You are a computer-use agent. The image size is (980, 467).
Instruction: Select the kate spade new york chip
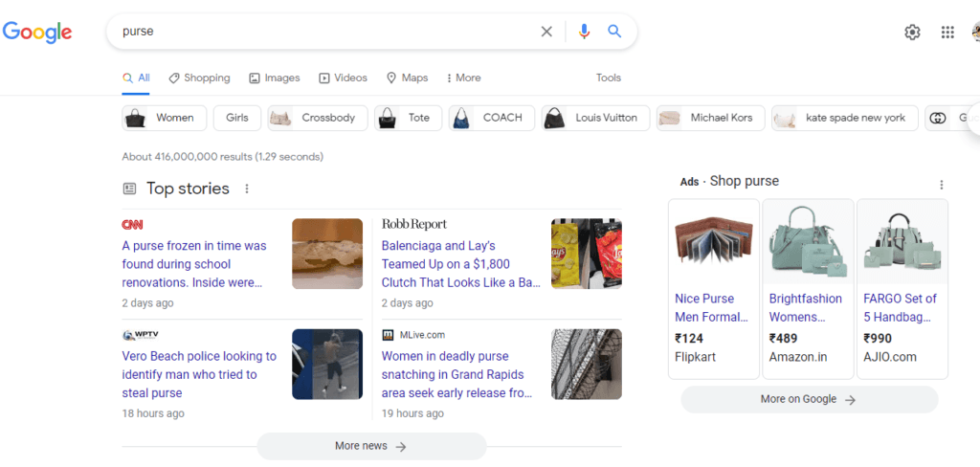tap(845, 118)
